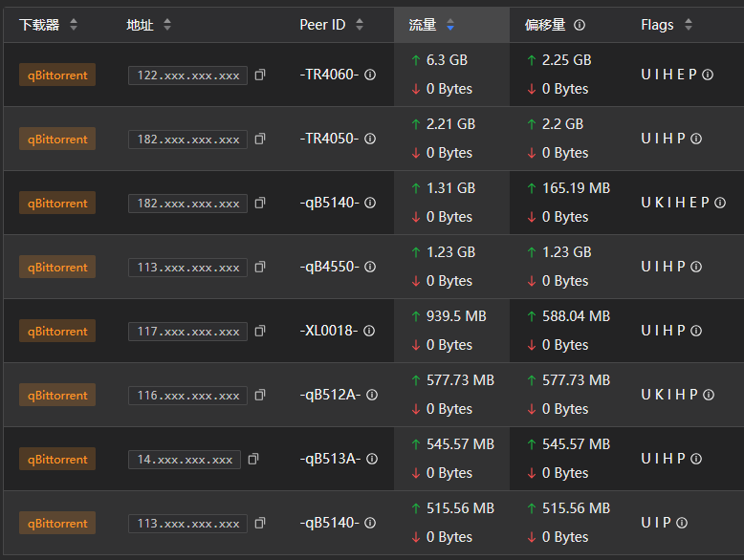Click qBittorrent tag in the 1.31 GB row
744x560 pixels.
click(x=57, y=203)
